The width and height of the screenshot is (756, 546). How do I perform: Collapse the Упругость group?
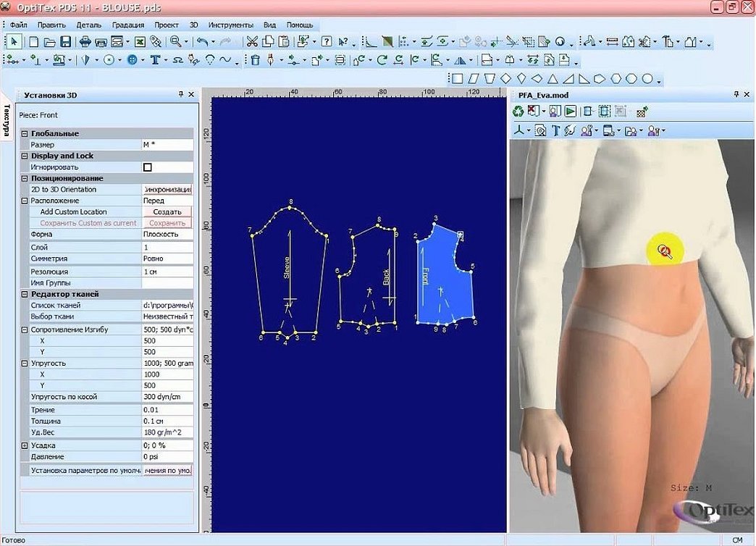(x=25, y=364)
